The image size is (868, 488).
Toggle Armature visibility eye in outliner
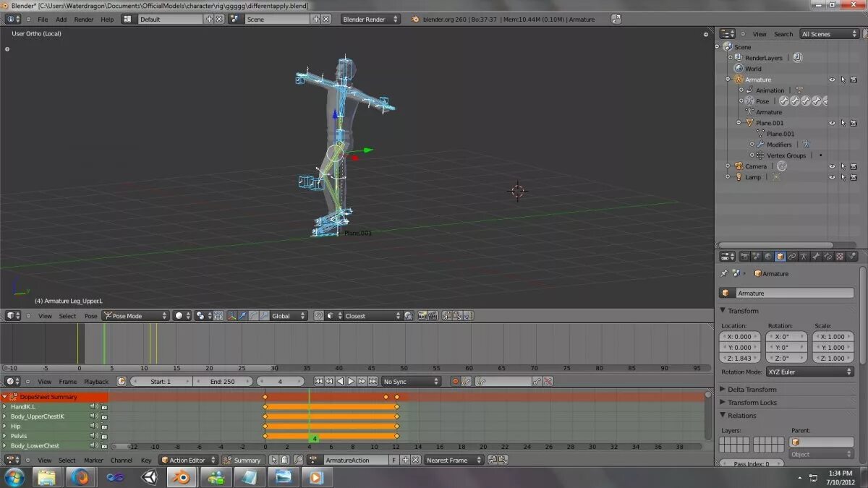click(x=832, y=80)
